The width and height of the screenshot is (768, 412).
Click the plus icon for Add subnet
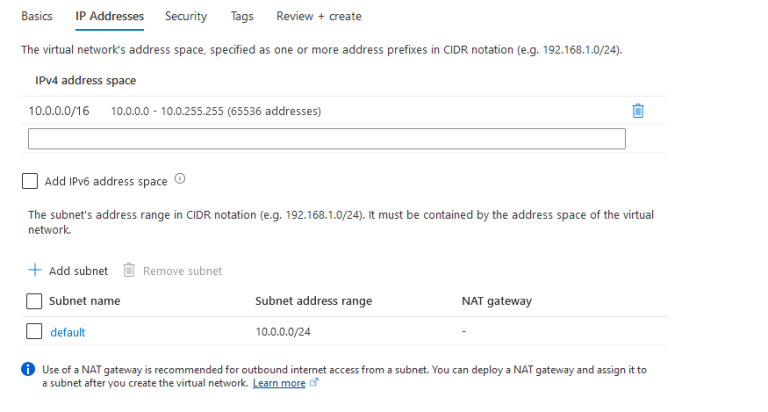[x=34, y=270]
